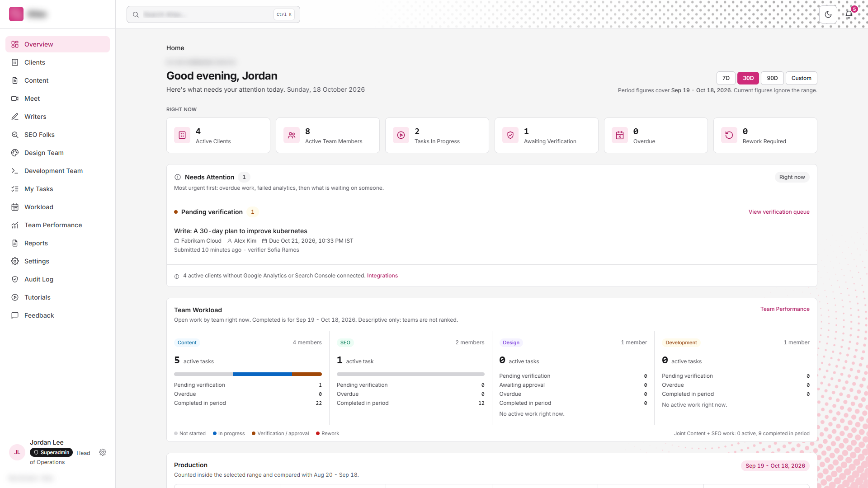Open Audit Log from the sidebar
This screenshot has height=488, width=868.
57,279
